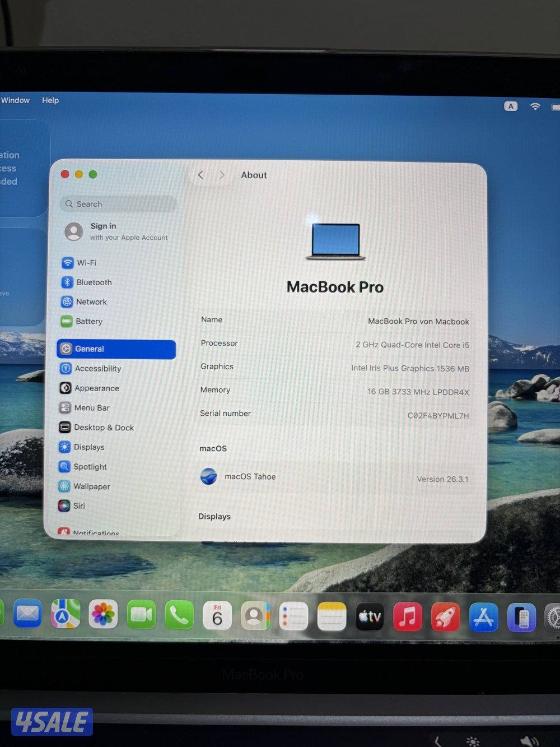Open Calendar app in Dock
Image resolution: width=560 pixels, height=747 pixels.
(x=217, y=615)
